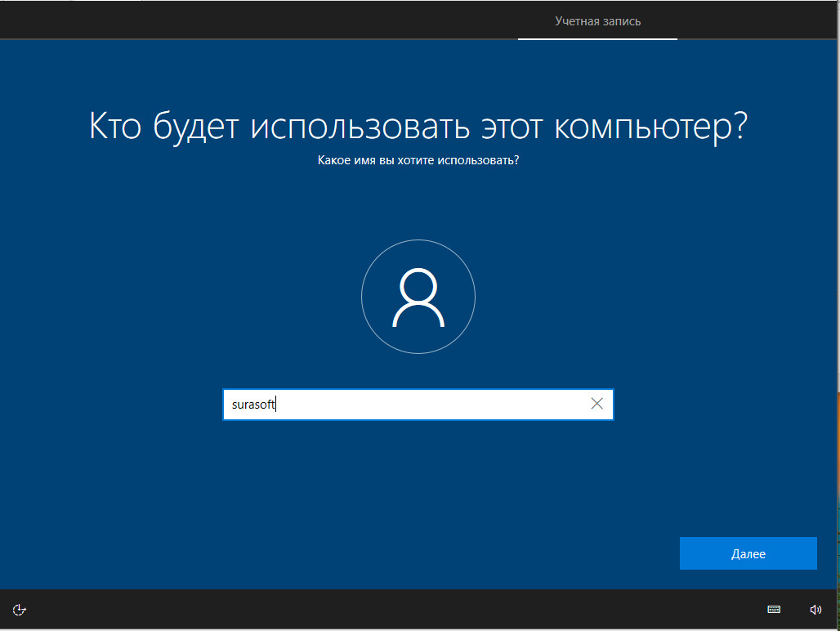Click the user avatar silhouette icon
This screenshot has height=631, width=840.
[x=418, y=298]
